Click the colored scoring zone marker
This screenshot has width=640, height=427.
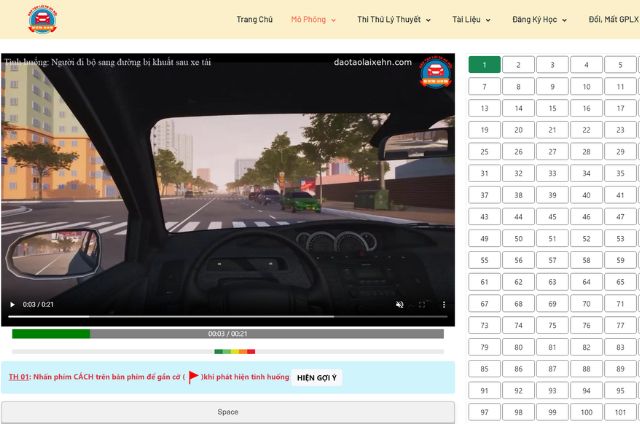click(x=235, y=351)
